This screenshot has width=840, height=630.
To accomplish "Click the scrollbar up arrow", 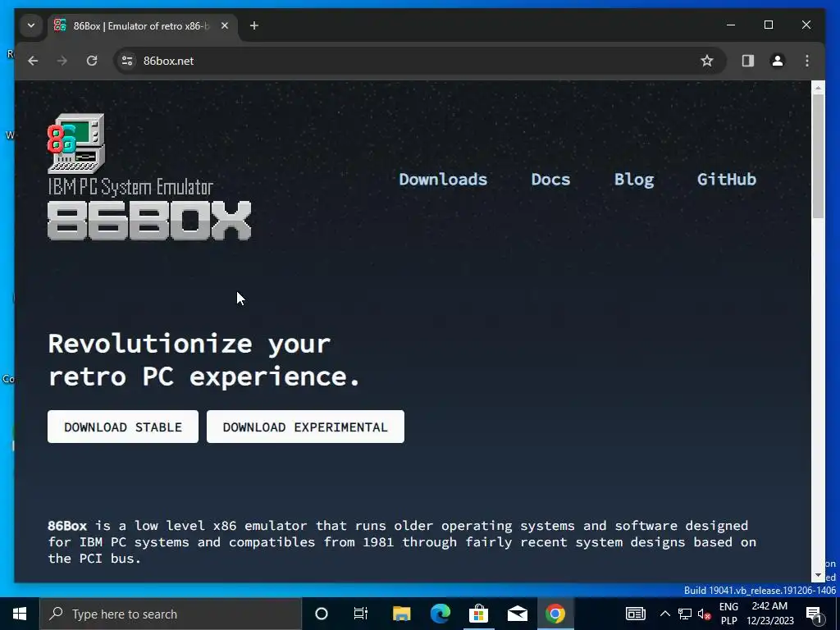I will (818, 87).
